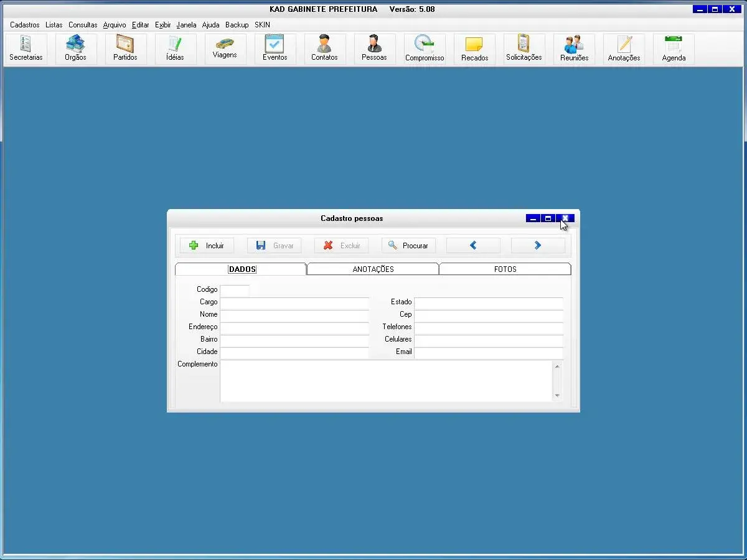This screenshot has width=747, height=560.
Task: Focus the Telefones input field
Action: [489, 328]
